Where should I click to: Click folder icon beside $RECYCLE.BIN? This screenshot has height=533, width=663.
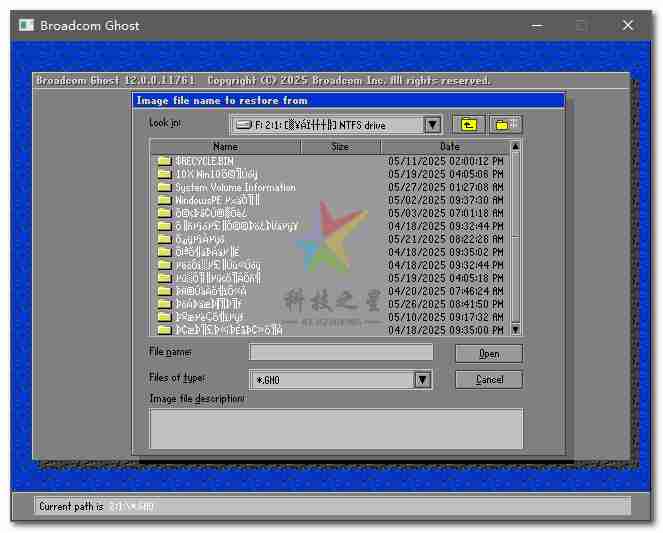pyautogui.click(x=164, y=161)
